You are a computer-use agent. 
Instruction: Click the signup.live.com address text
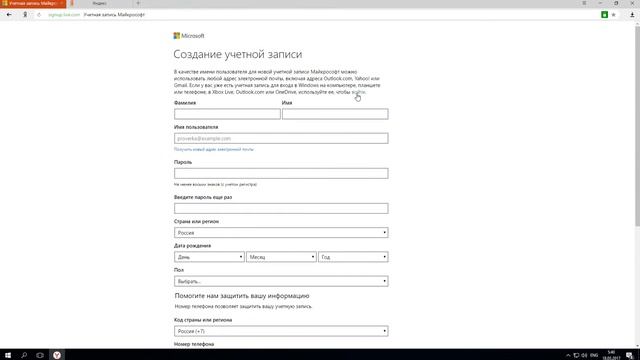click(64, 15)
